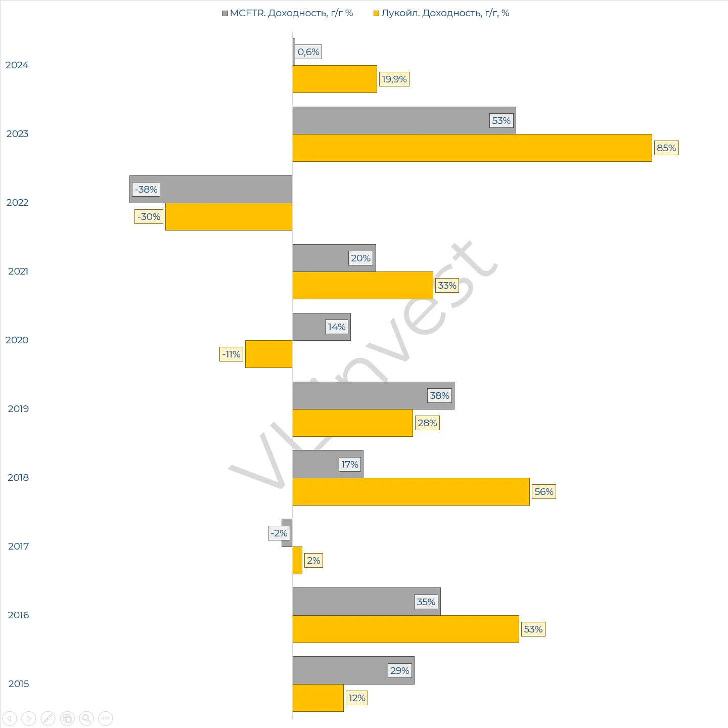Select the orange 56% bar for 2018

(411, 491)
